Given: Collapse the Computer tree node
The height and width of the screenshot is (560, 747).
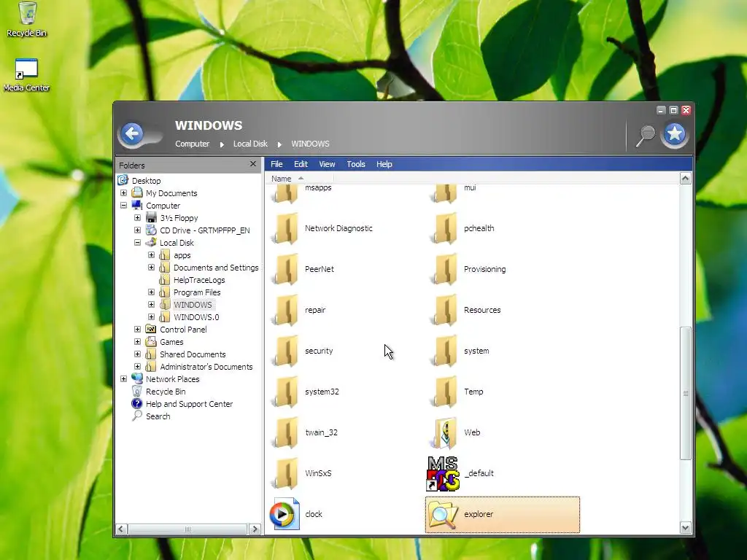Looking at the screenshot, I should [x=123, y=205].
